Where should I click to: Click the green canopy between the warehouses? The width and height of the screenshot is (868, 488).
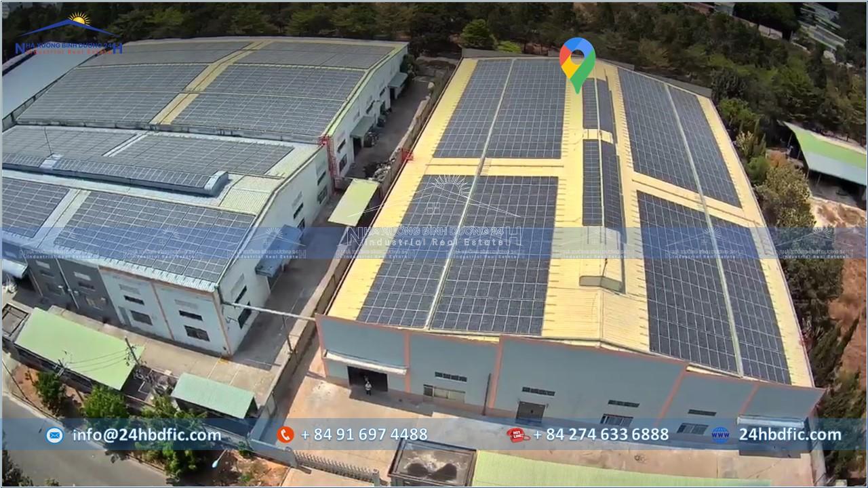click(353, 202)
